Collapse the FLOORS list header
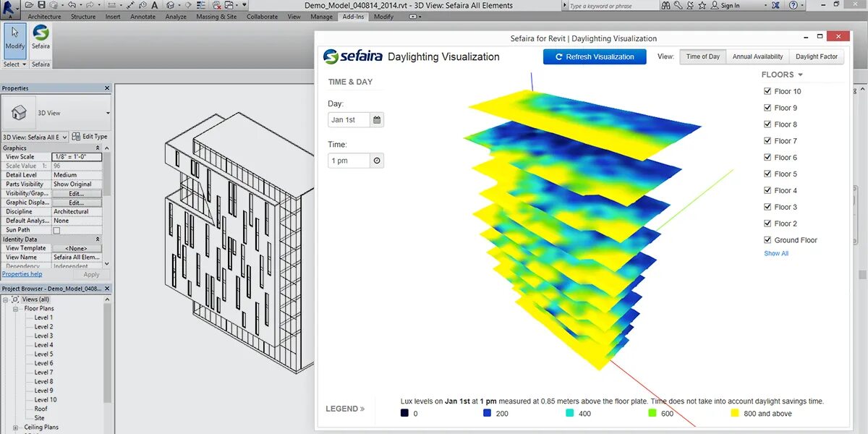 782,75
